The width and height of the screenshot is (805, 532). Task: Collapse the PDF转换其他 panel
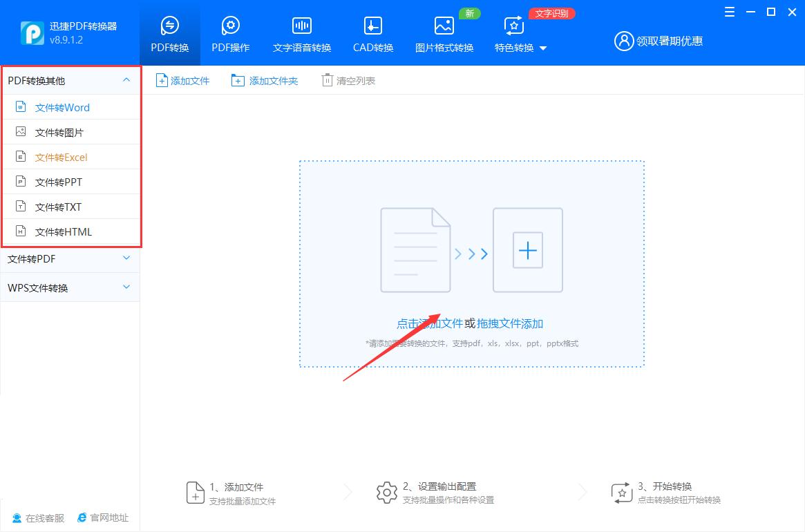pos(126,80)
